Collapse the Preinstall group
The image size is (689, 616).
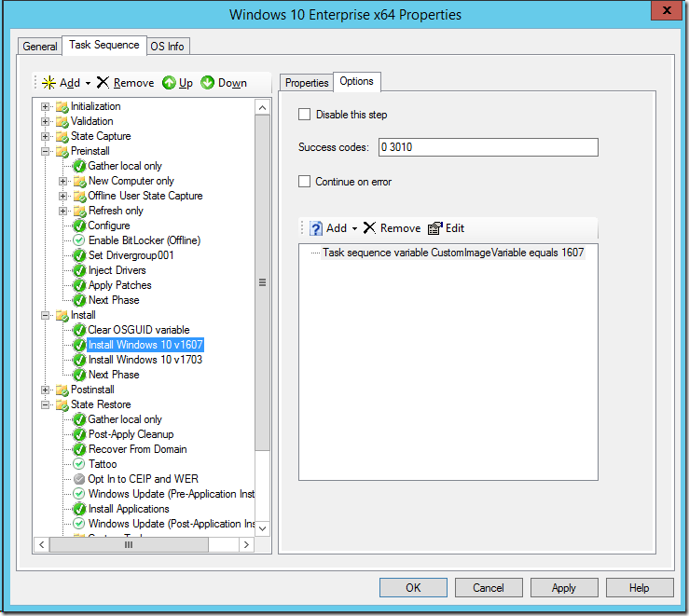click(x=45, y=152)
